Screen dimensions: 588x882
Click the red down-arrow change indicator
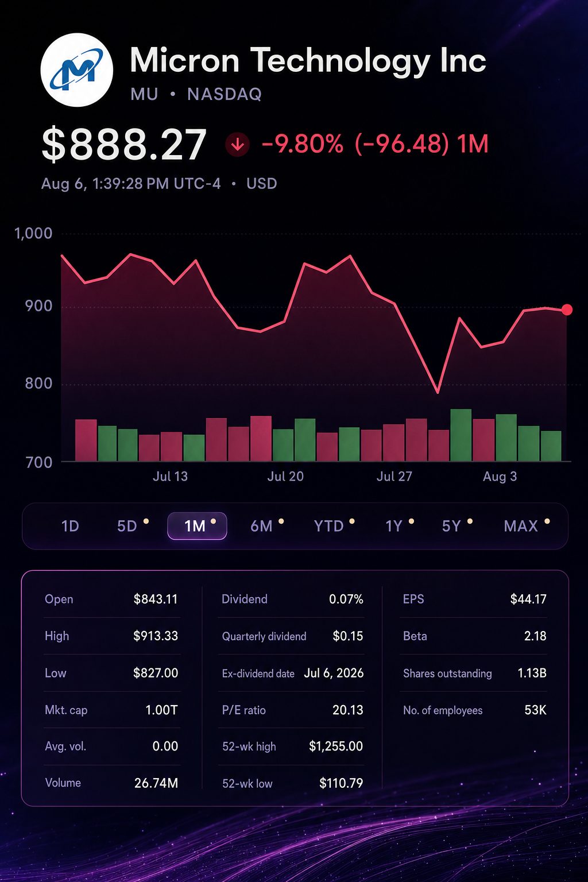click(237, 145)
